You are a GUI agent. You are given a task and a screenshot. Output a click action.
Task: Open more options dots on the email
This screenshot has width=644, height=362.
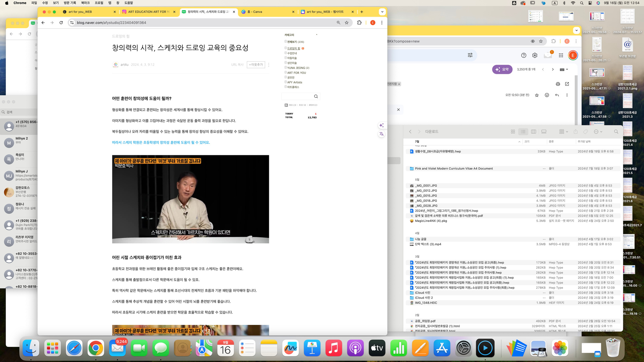[567, 95]
